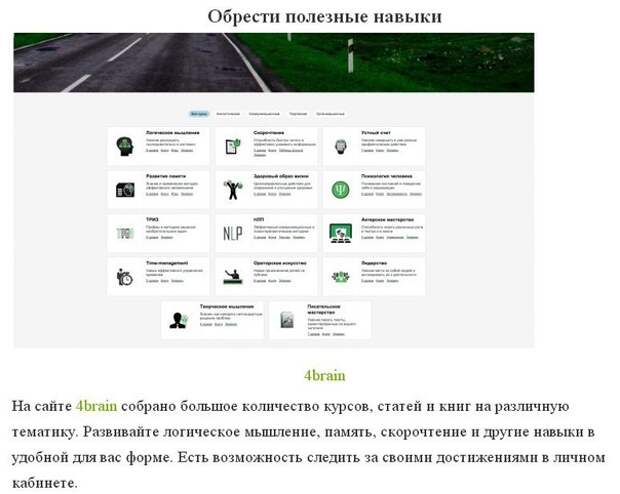The height and width of the screenshot is (494, 620).
Task: Click the head icon for Логическое мышление
Action: tap(125, 146)
